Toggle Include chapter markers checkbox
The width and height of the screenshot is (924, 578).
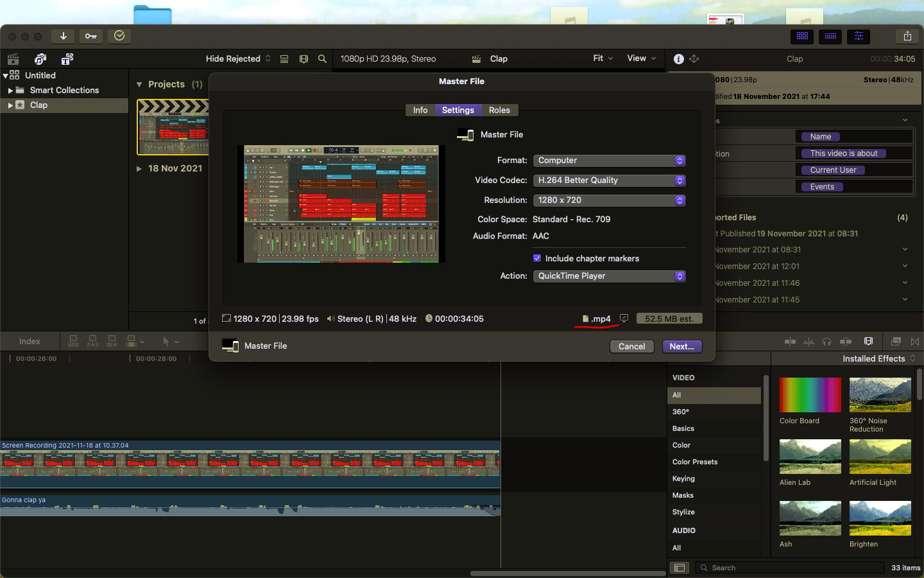[x=537, y=258]
